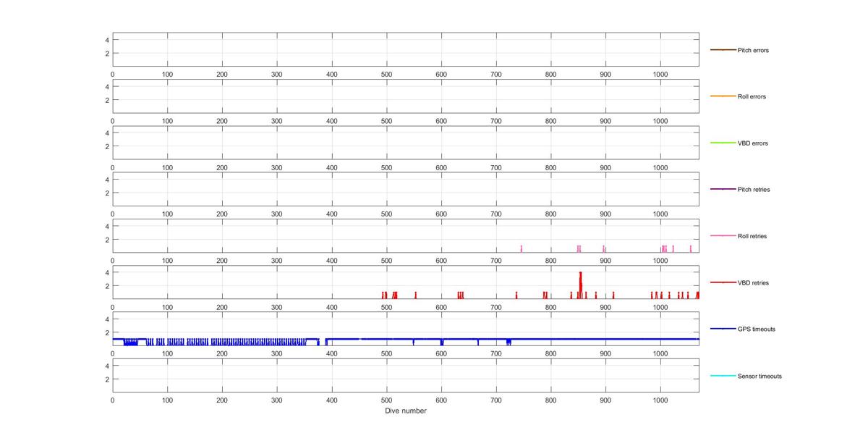Click the VBD retries spike near dive 550
The image size is (868, 441).
(x=415, y=295)
